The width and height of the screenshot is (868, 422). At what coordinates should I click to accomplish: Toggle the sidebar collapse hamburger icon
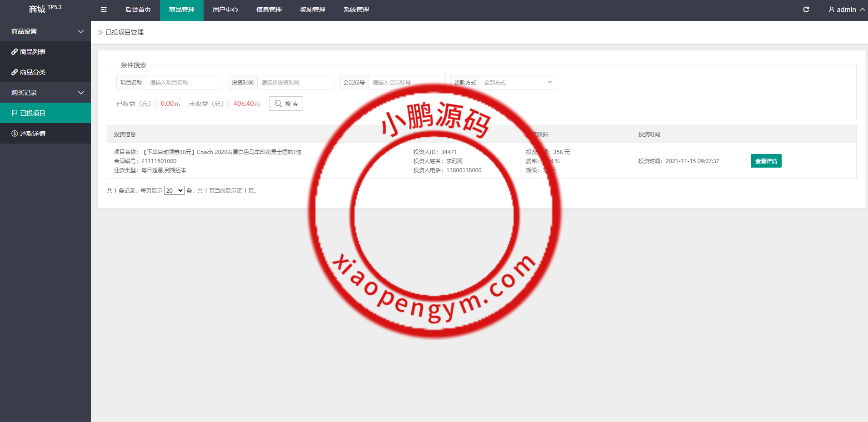coord(104,10)
